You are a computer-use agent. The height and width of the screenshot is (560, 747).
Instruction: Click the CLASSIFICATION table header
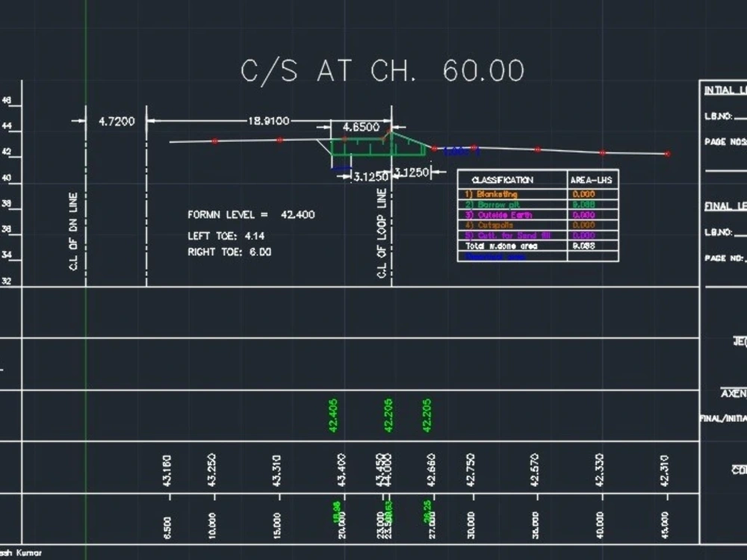point(502,180)
